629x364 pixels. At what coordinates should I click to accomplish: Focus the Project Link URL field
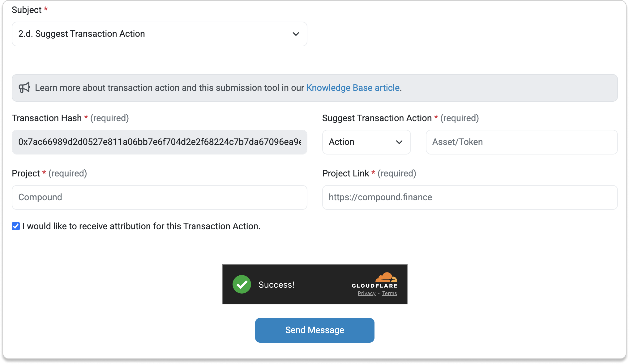click(469, 197)
